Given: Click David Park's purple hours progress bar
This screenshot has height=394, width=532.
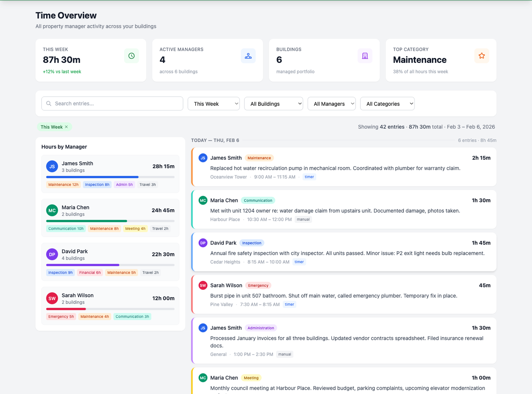Looking at the screenshot, I should 83,265.
